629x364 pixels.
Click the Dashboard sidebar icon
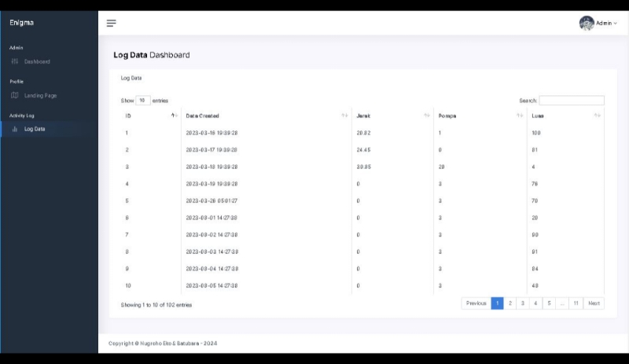(15, 61)
